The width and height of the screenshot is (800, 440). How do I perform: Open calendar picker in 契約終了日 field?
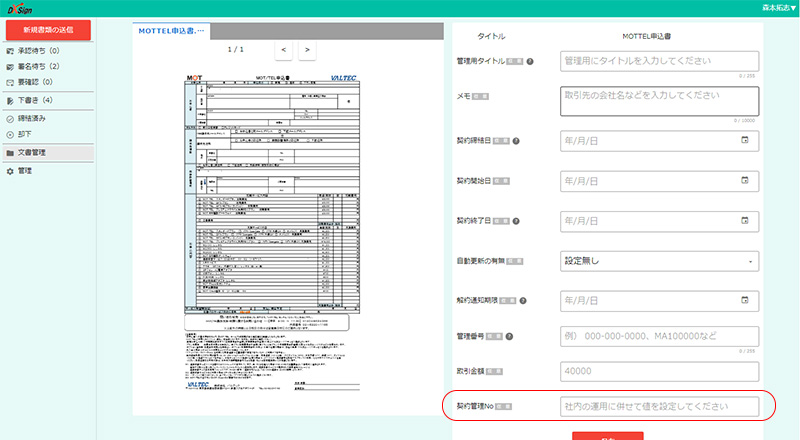click(745, 221)
